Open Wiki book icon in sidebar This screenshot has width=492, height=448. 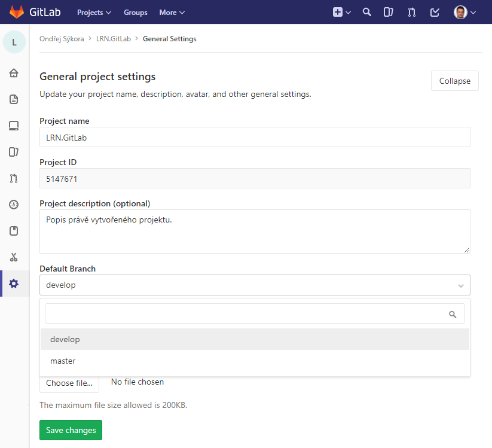point(14,231)
